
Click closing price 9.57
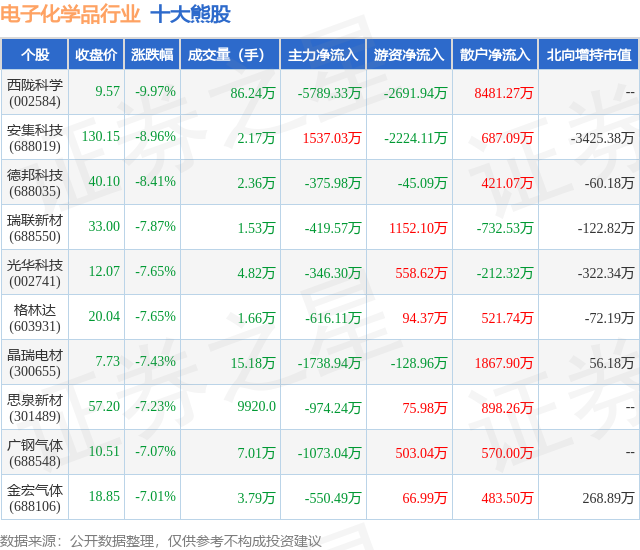click(108, 91)
